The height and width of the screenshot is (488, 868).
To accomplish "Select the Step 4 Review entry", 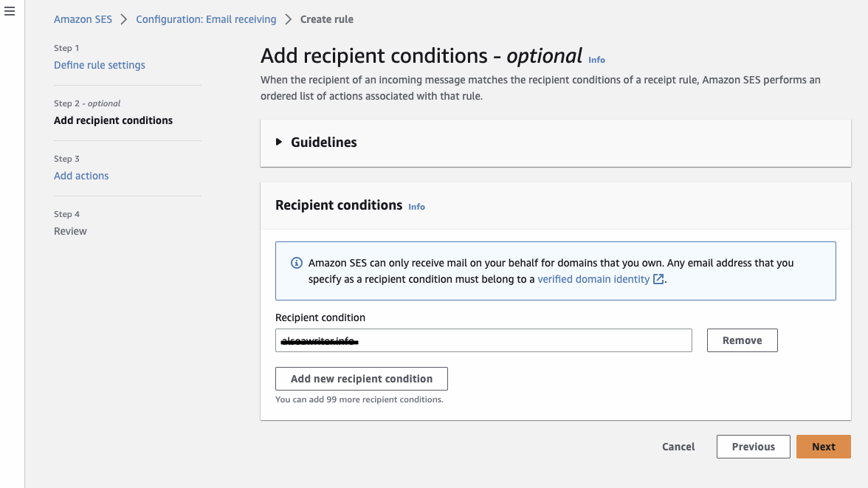I will pos(70,230).
